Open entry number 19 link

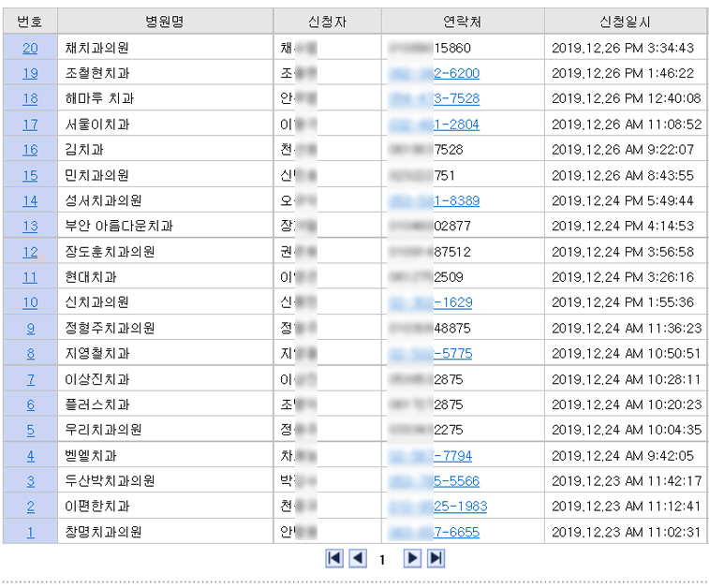point(30,73)
